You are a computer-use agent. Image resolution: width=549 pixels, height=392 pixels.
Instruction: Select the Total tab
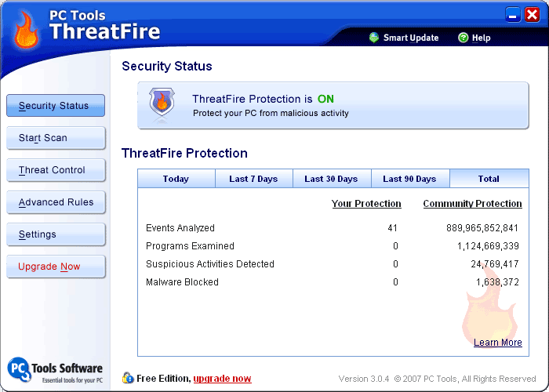click(489, 179)
